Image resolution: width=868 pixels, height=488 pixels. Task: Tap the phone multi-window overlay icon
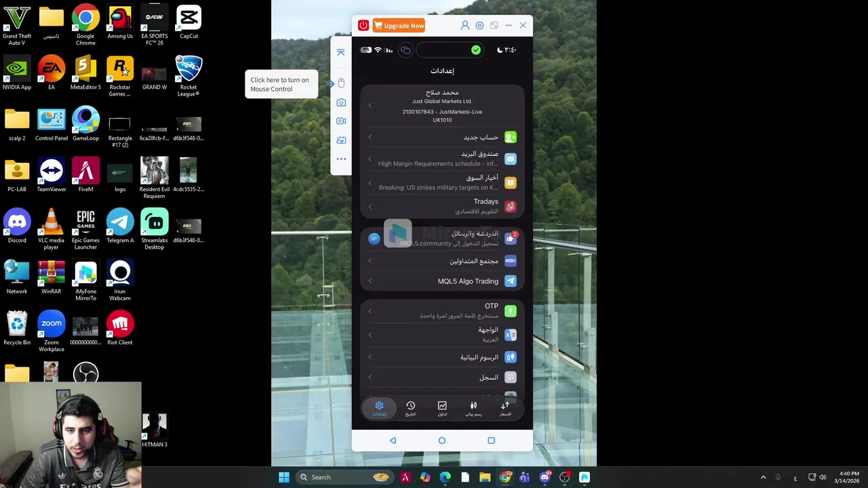(406, 50)
